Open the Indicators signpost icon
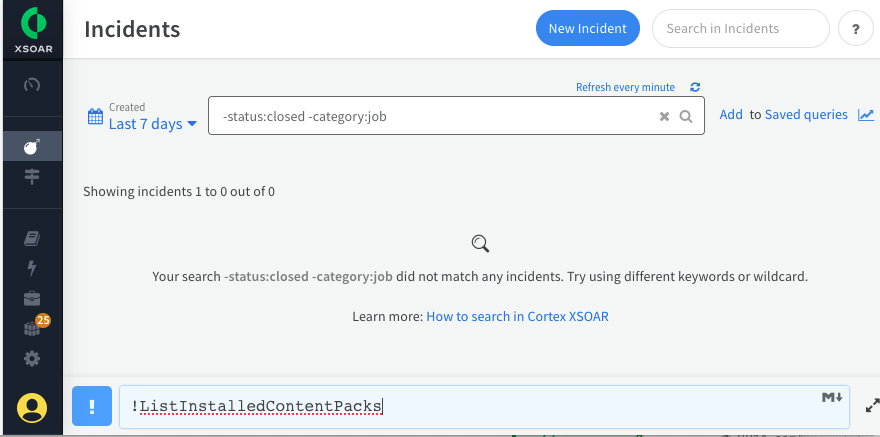Viewport: 880px width, 437px height. pos(31,177)
